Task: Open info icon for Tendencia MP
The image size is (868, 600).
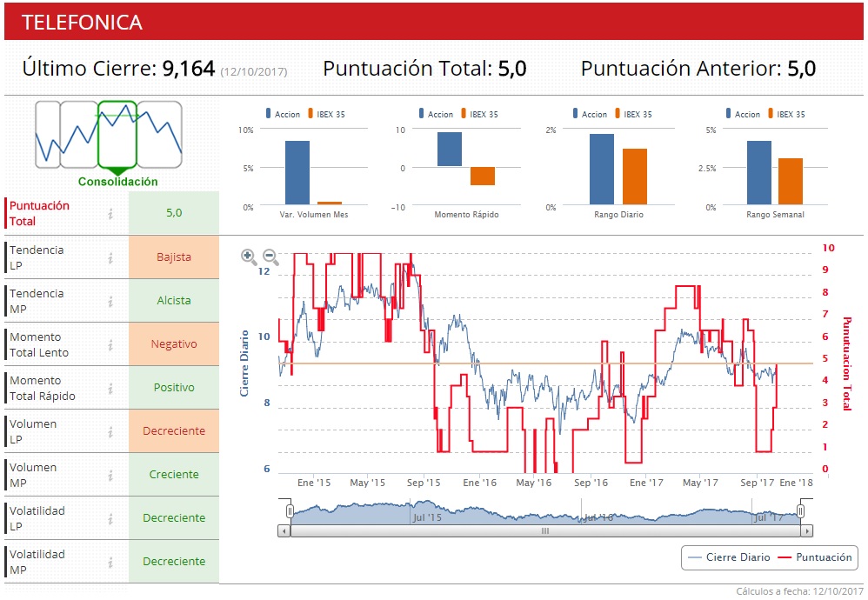Action: pos(110,301)
